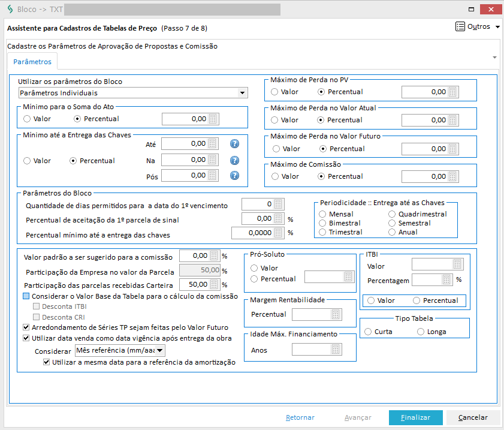Switch to Parâmetros tab
The width and height of the screenshot is (504, 430).
click(32, 62)
